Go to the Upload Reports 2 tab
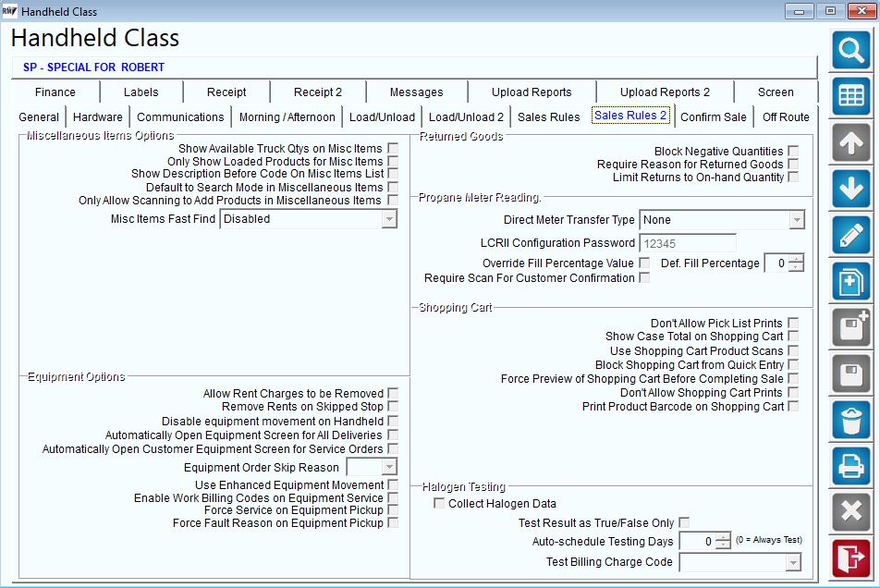The width and height of the screenshot is (880, 588). click(x=665, y=92)
